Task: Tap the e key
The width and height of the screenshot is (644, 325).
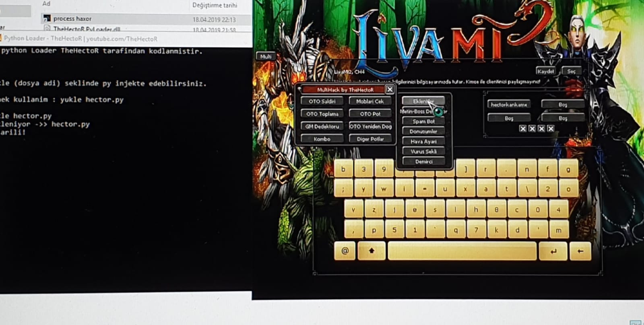Action: point(415,210)
